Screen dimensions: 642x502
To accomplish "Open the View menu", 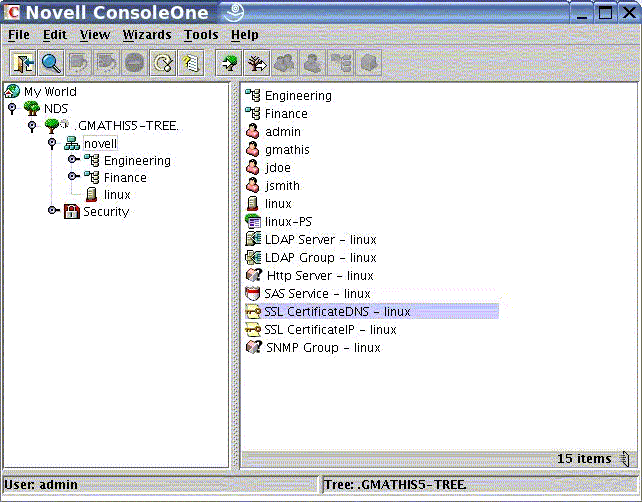I will 95,35.
